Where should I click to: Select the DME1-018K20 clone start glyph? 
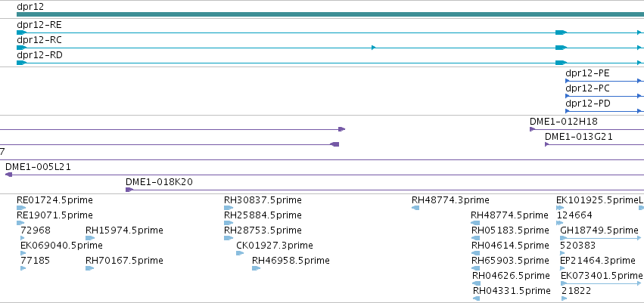(x=129, y=190)
